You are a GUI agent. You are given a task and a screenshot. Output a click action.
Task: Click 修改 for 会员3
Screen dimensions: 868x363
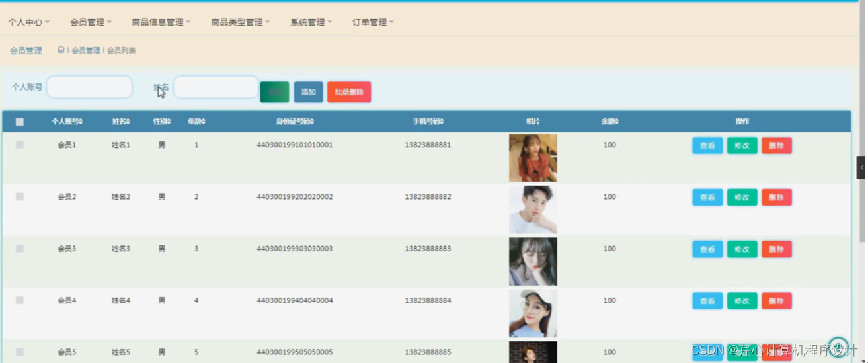coord(742,249)
